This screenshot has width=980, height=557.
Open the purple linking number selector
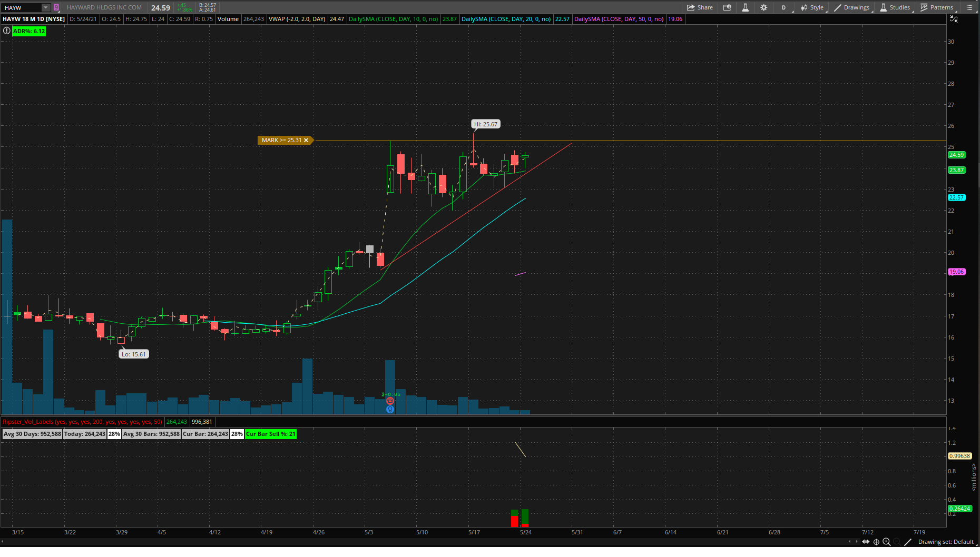(x=56, y=7)
